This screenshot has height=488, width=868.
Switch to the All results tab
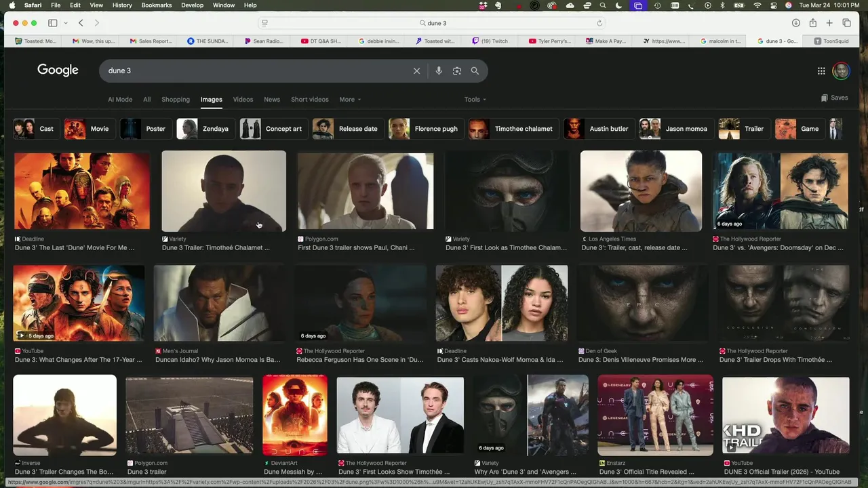pos(146,100)
